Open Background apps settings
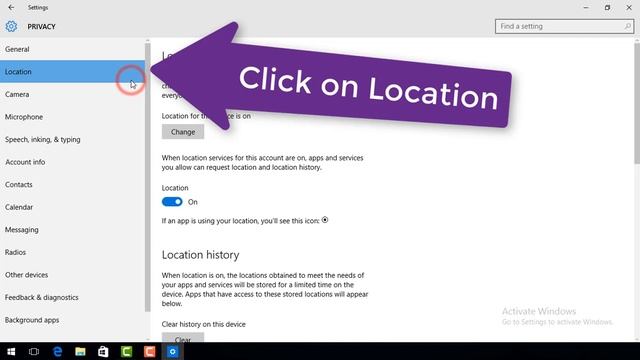This screenshot has height=360, width=640. point(72,320)
